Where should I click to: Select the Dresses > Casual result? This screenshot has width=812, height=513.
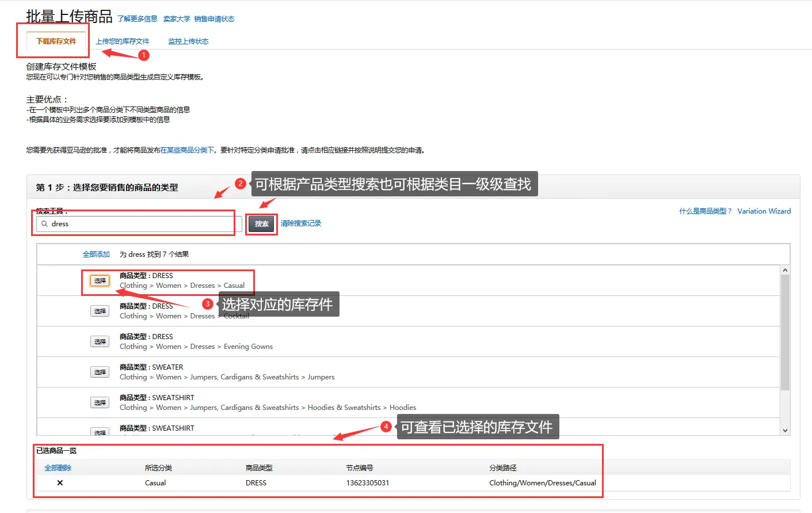click(x=100, y=281)
